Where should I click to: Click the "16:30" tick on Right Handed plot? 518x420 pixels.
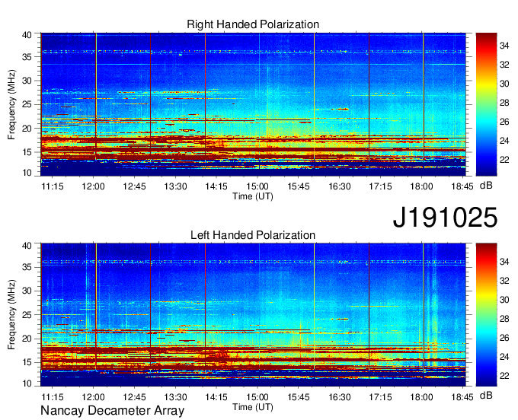tap(339, 186)
